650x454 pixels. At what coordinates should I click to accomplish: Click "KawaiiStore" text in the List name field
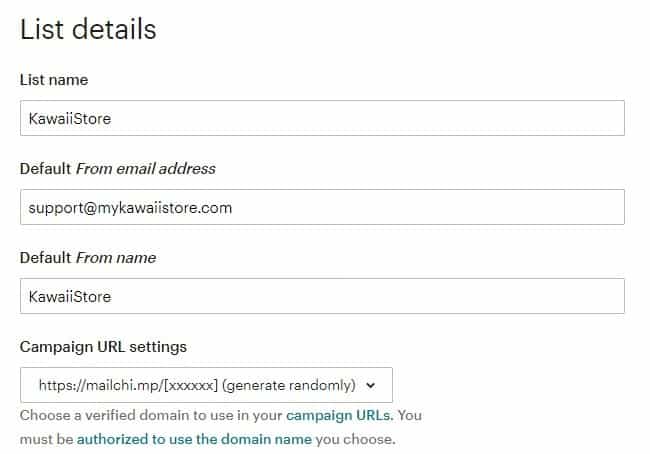[70, 118]
